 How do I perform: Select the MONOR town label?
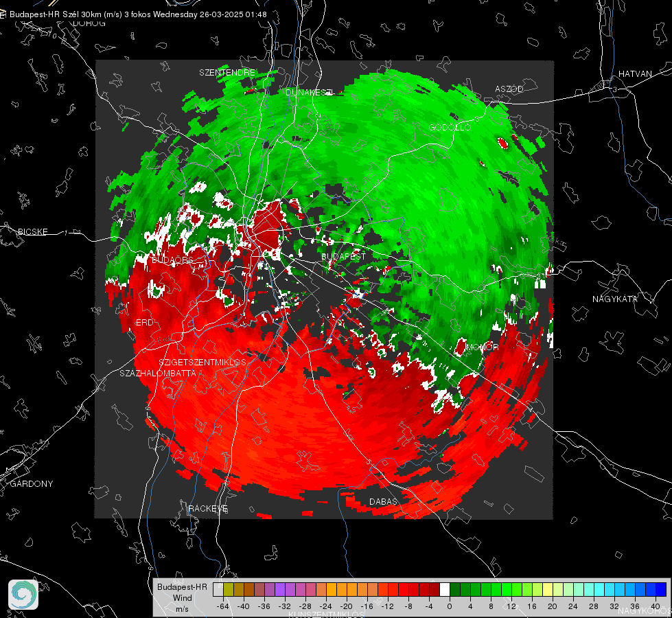coord(482,347)
